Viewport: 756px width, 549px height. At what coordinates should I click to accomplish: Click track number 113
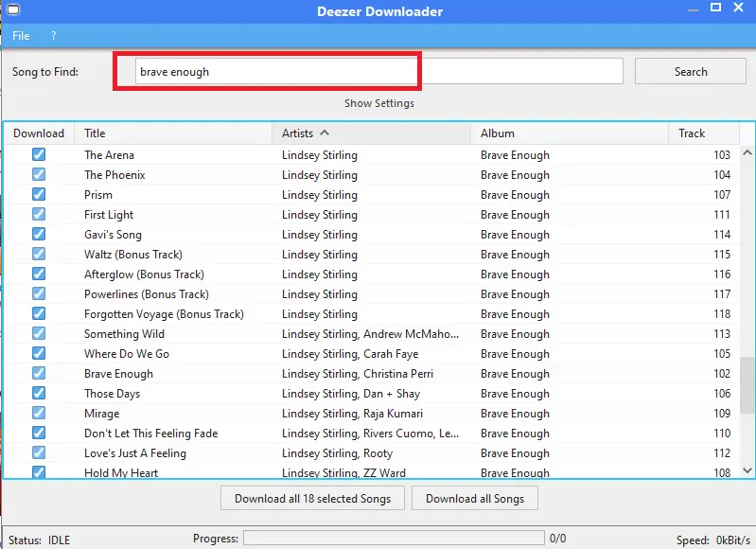pos(722,334)
